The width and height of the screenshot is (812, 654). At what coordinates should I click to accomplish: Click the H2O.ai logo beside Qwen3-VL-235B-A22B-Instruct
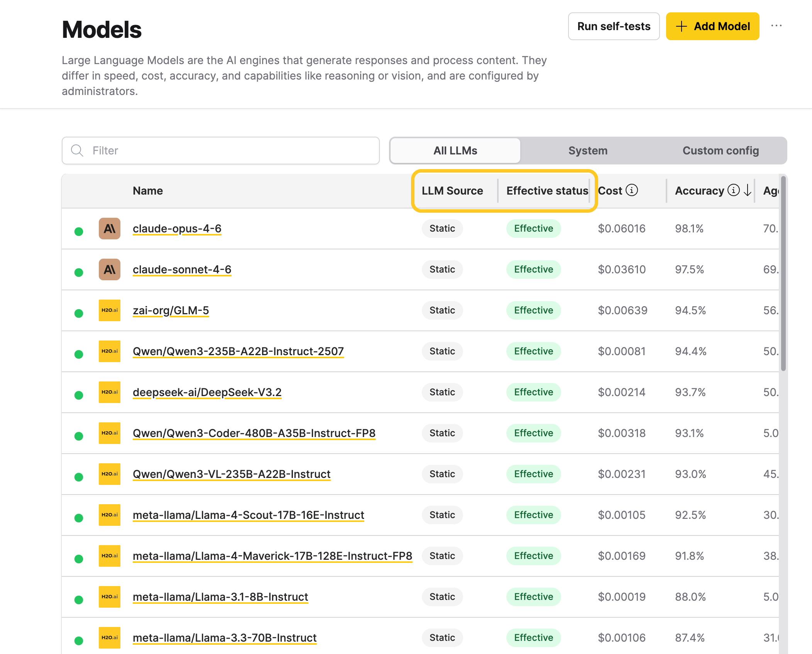click(x=110, y=474)
